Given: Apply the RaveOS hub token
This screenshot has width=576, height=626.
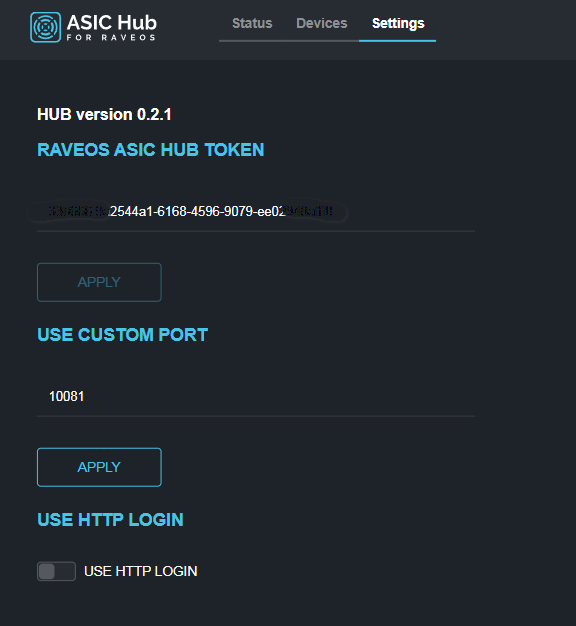Looking at the screenshot, I should [99, 282].
